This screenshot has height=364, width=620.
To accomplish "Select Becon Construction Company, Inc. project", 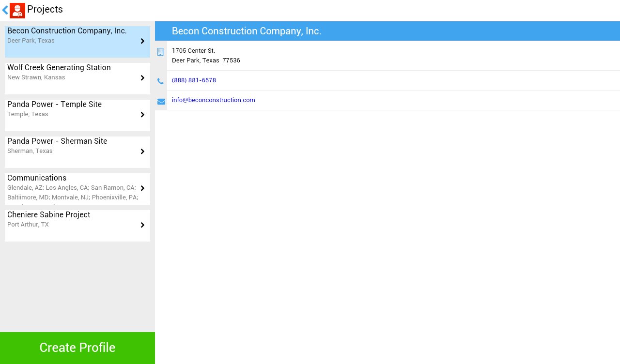I will point(77,42).
